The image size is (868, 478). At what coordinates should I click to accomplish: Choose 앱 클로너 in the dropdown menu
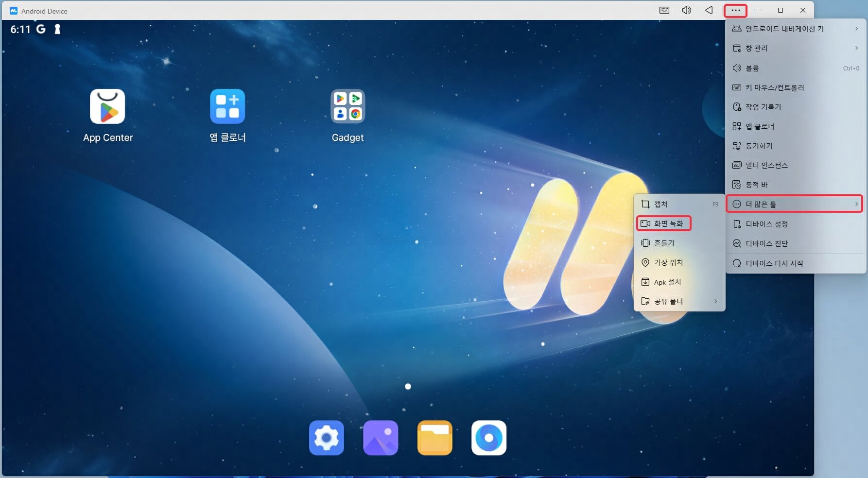(796, 126)
